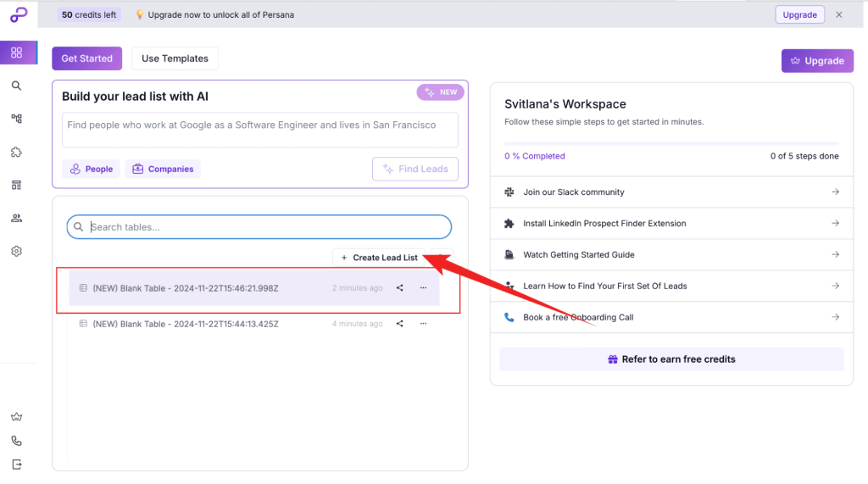Click the blue phone icon for Onboarding Call
Image resolution: width=868 pixels, height=484 pixels.
click(x=509, y=317)
